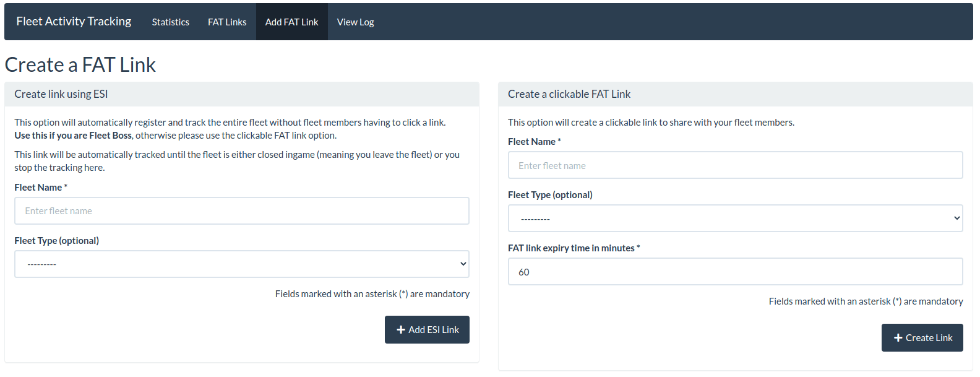The width and height of the screenshot is (980, 377).
Task: Click mandatory fields note in clickable link panel
Action: point(866,301)
